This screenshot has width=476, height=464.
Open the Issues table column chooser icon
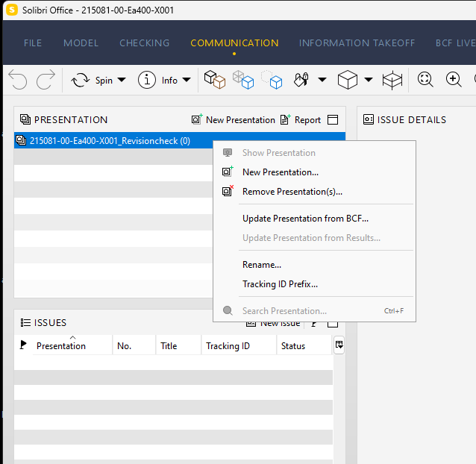coord(339,345)
